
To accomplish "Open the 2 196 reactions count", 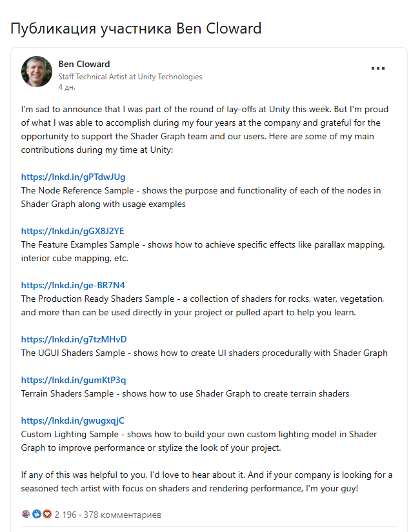I will tap(66, 515).
